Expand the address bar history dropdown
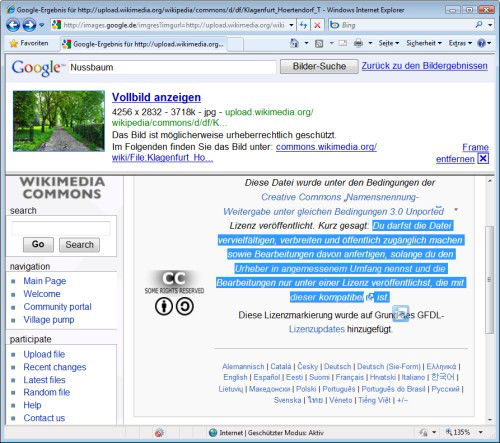500x443 pixels. tap(292, 25)
